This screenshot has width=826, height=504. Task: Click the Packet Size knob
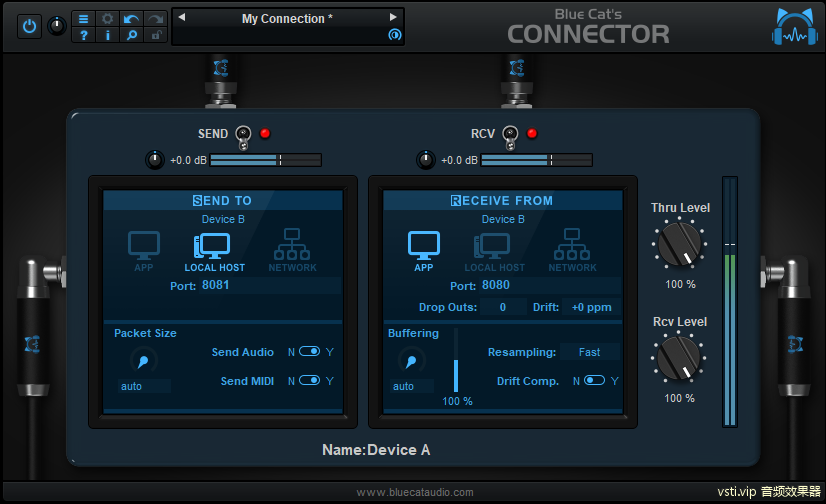143,361
